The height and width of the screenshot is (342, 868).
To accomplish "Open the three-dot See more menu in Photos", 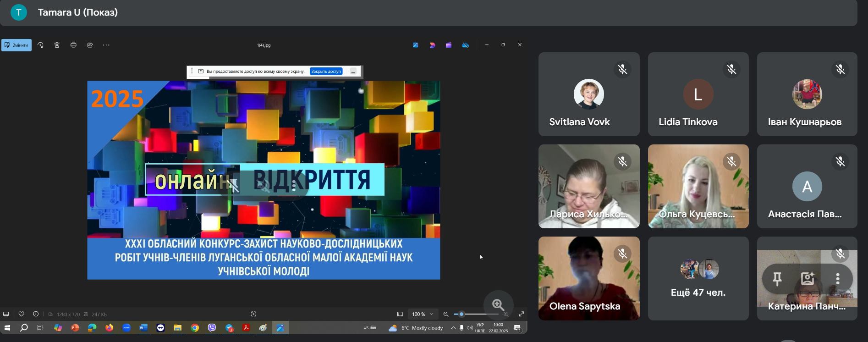I will (x=106, y=45).
